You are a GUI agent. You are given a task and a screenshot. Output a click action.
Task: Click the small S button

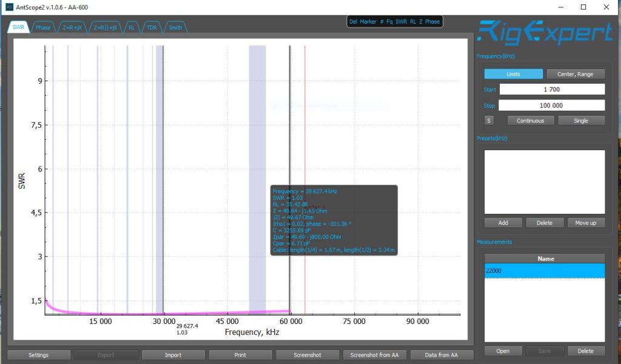tap(489, 121)
